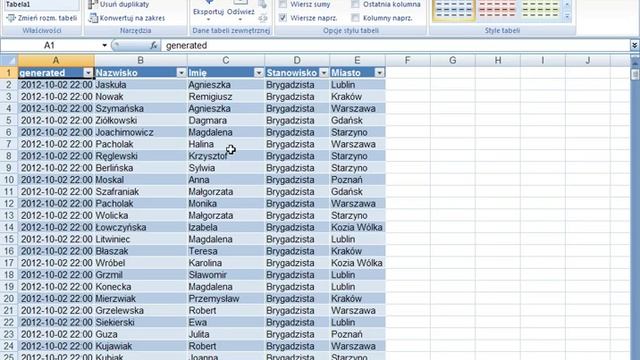This screenshot has height=360, width=640.
Task: Click cell with surname Grzelewska
Action: pyautogui.click(x=141, y=310)
